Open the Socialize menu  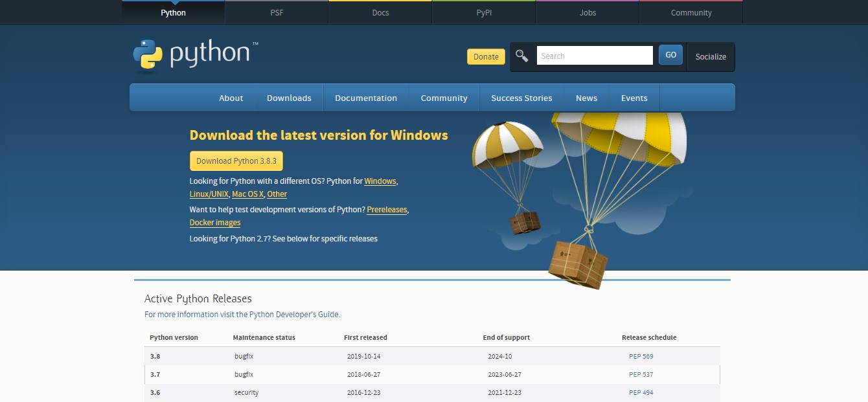pos(711,56)
